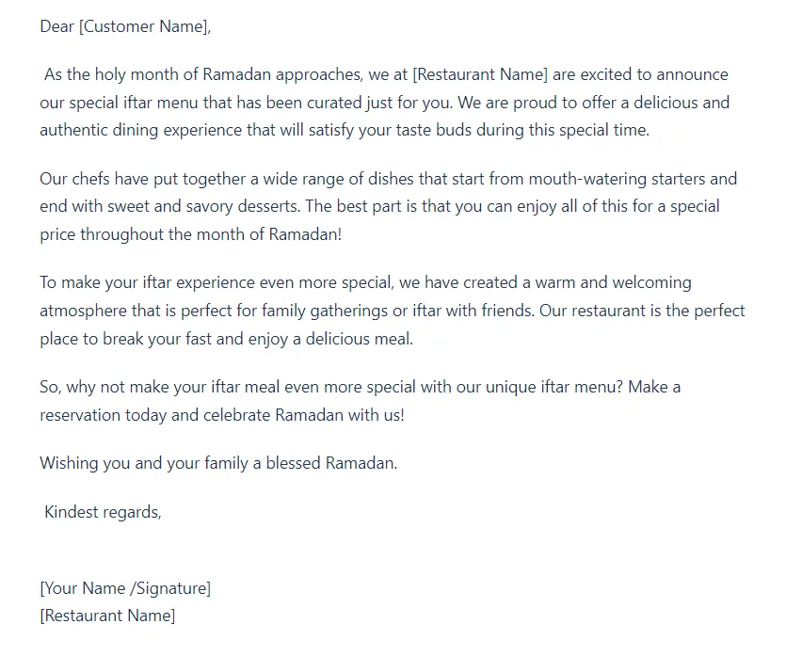Screen dimensions: 802x672
Task: Click the text 'reservation today'
Action: [103, 415]
